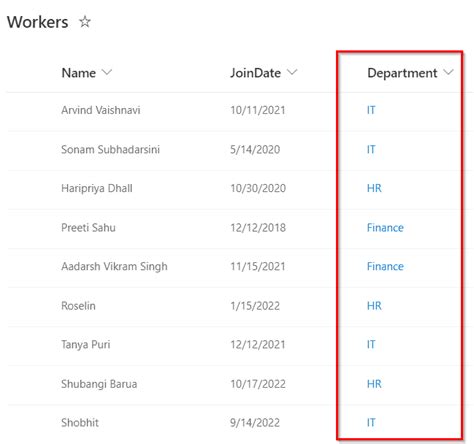Open HR link for Haripriya Dhall

[x=374, y=188]
